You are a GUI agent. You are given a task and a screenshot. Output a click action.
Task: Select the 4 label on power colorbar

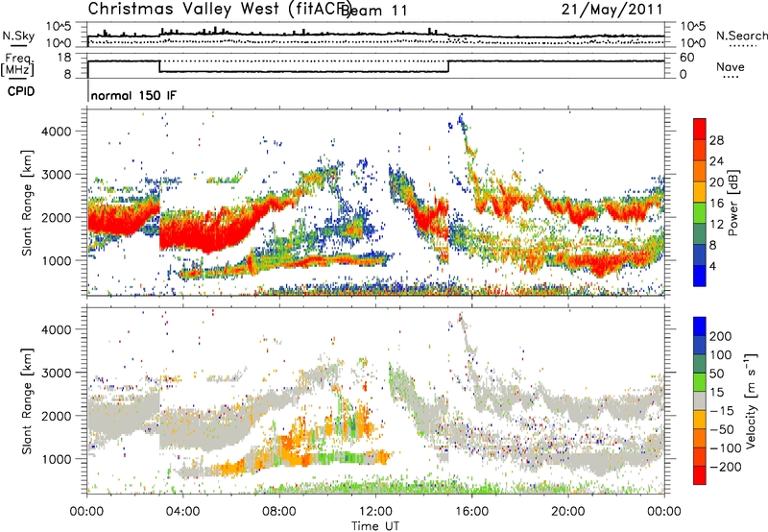pos(713,267)
